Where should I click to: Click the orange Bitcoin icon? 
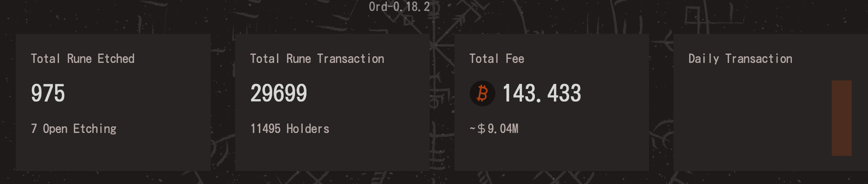coord(482,93)
